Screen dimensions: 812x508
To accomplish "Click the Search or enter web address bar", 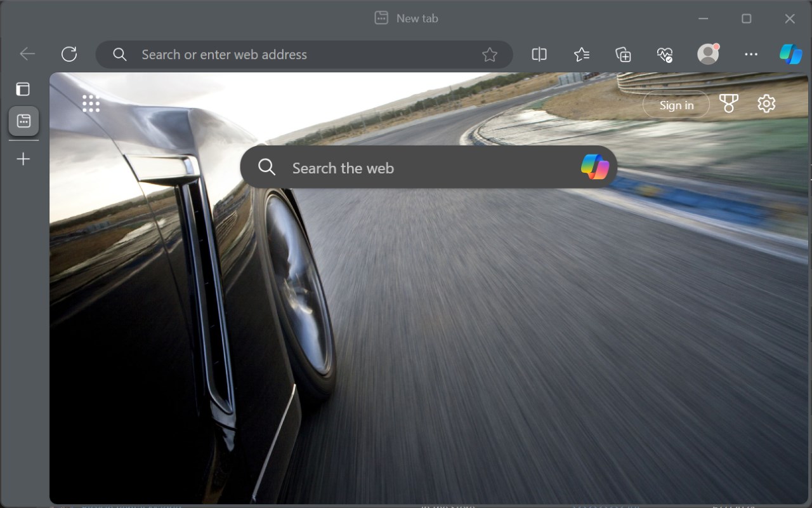I will coord(304,55).
